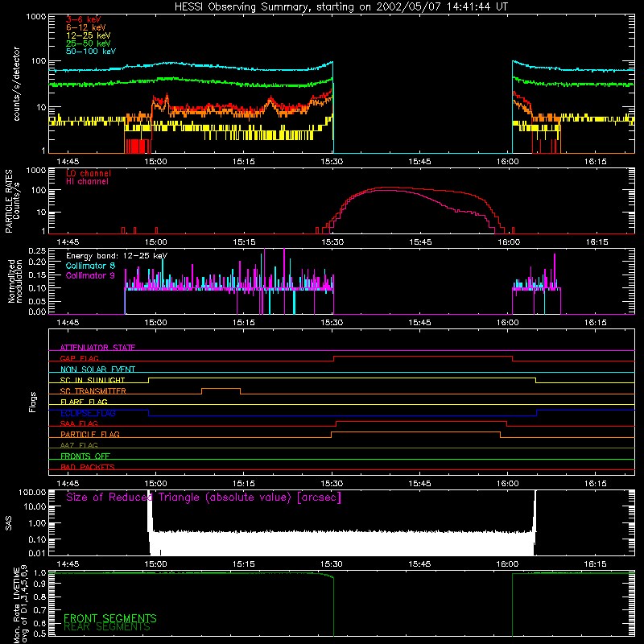
Task: Click the FRONT SEGMENTS legend label
Action: click(x=110, y=618)
